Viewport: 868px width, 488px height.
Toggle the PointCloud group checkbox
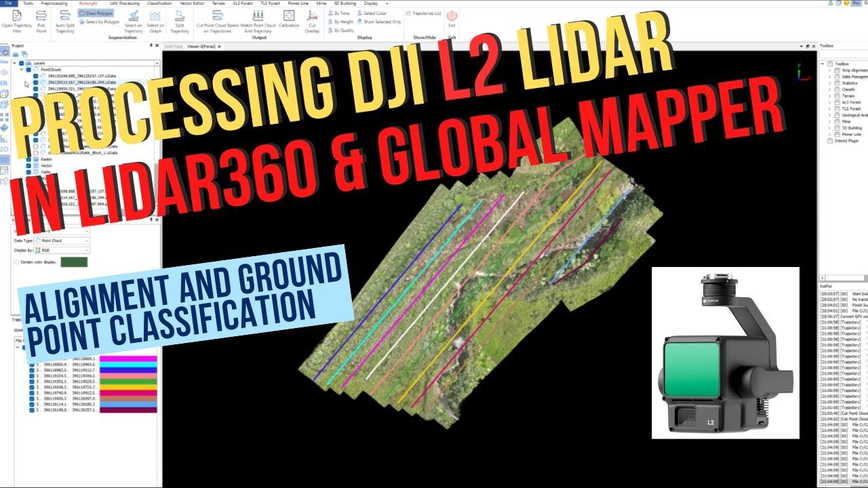[x=30, y=68]
